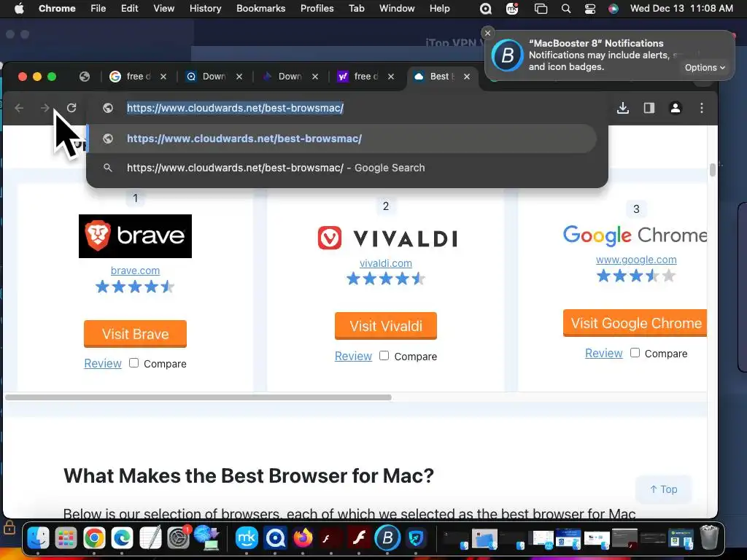Click the Visit Google Chrome button

coord(635,323)
